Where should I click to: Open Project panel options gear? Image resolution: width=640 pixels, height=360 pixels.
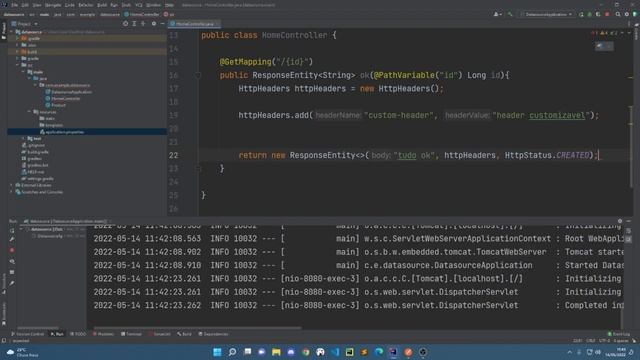[154, 24]
